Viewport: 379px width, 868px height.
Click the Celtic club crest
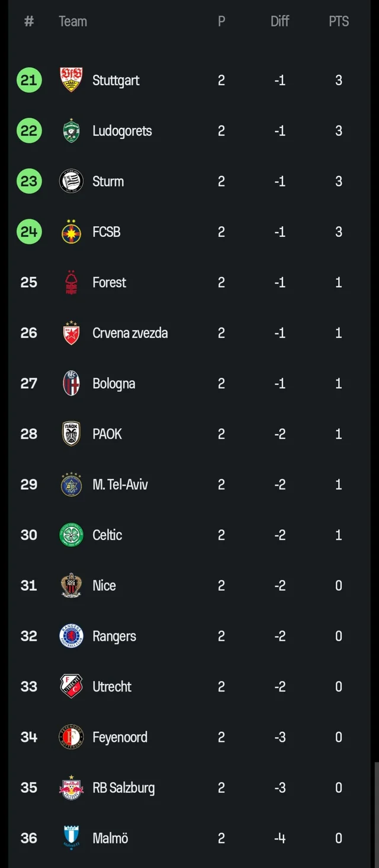point(70,535)
